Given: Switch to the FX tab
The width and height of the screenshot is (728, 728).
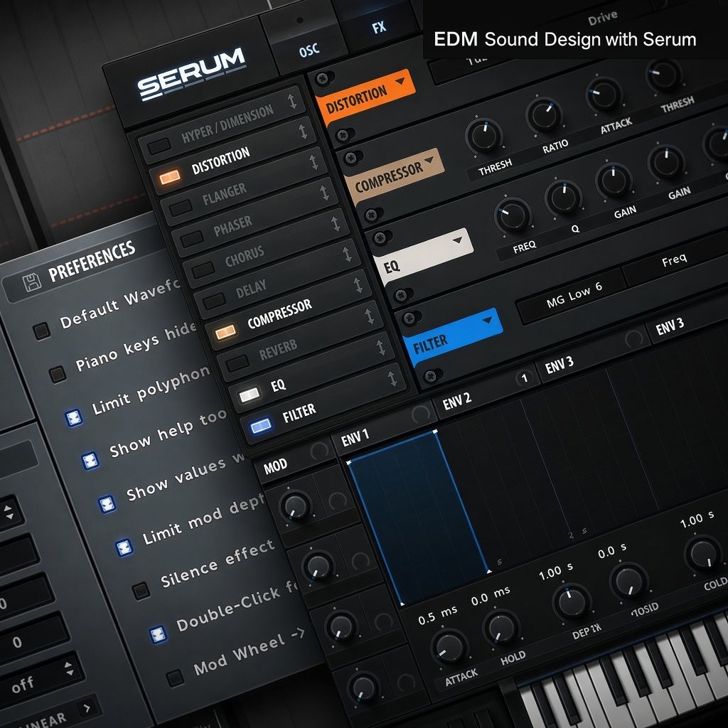Looking at the screenshot, I should [379, 28].
